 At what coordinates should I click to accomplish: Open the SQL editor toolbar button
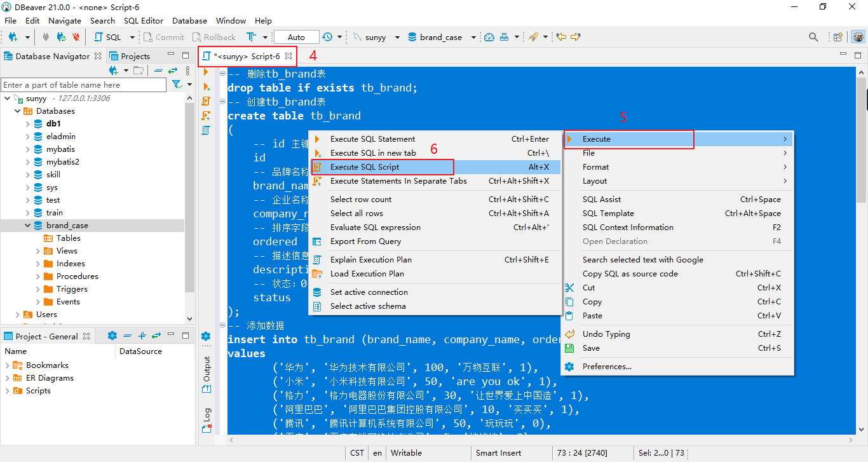(x=108, y=37)
